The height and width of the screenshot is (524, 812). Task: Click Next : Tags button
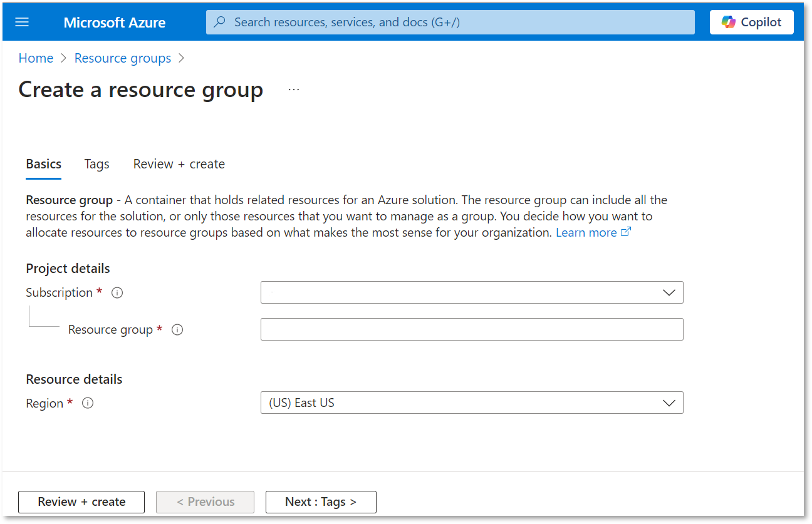click(x=321, y=501)
